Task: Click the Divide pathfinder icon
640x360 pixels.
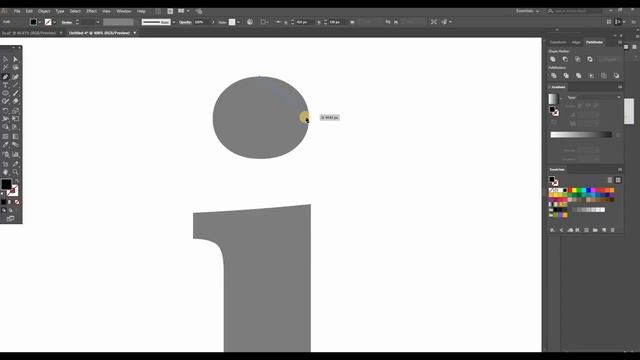Action: [x=553, y=76]
